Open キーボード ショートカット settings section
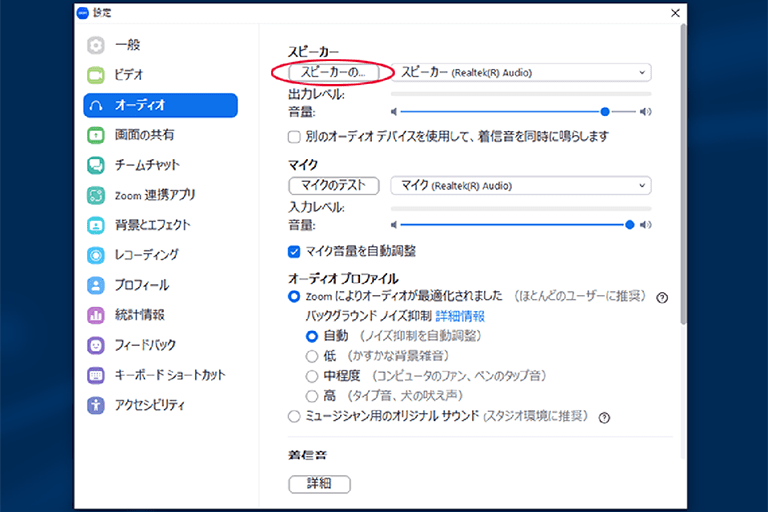This screenshot has width=768, height=512. [160, 375]
